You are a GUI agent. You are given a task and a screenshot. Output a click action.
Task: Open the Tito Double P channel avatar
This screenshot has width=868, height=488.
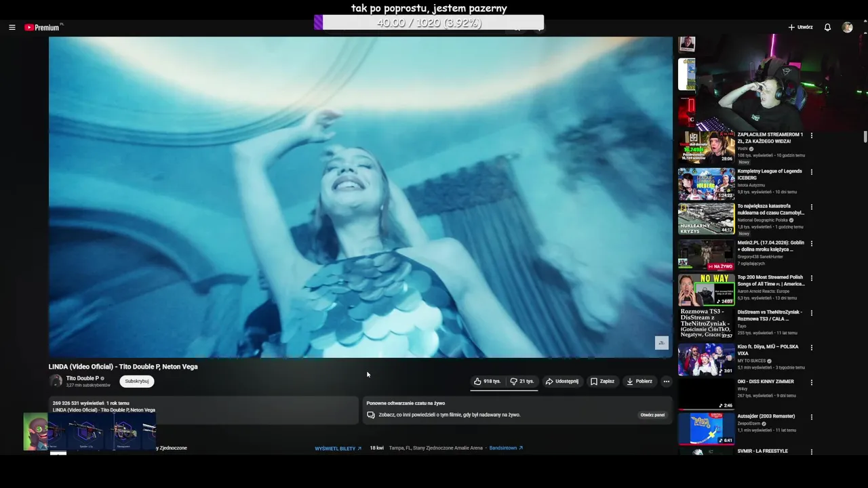pyautogui.click(x=56, y=381)
